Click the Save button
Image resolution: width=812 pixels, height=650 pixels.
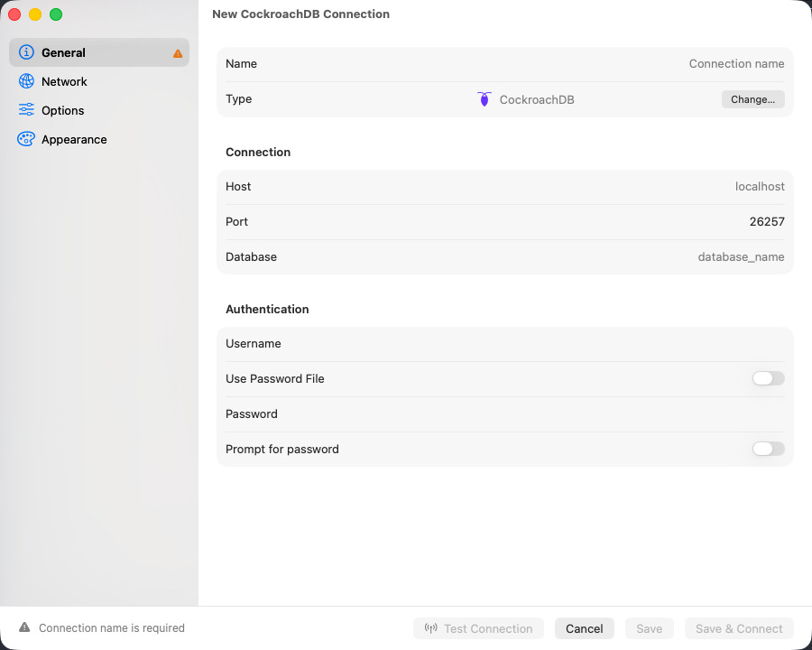point(649,628)
